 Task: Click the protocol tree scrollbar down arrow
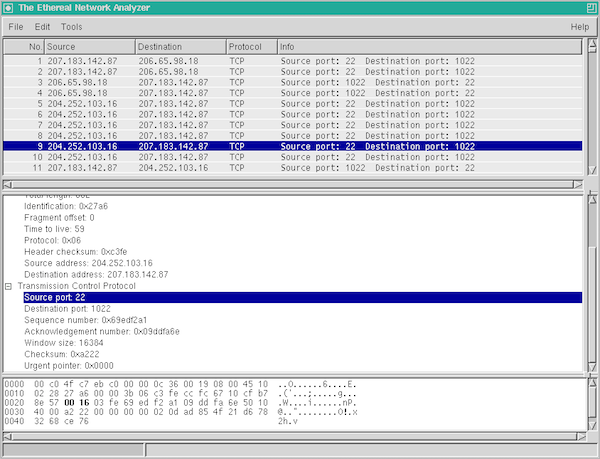[592, 367]
